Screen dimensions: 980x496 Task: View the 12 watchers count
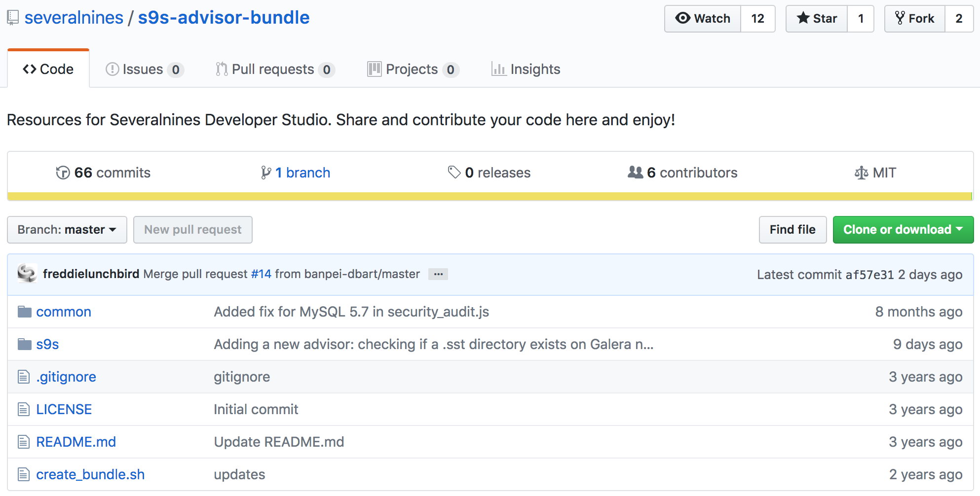757,19
